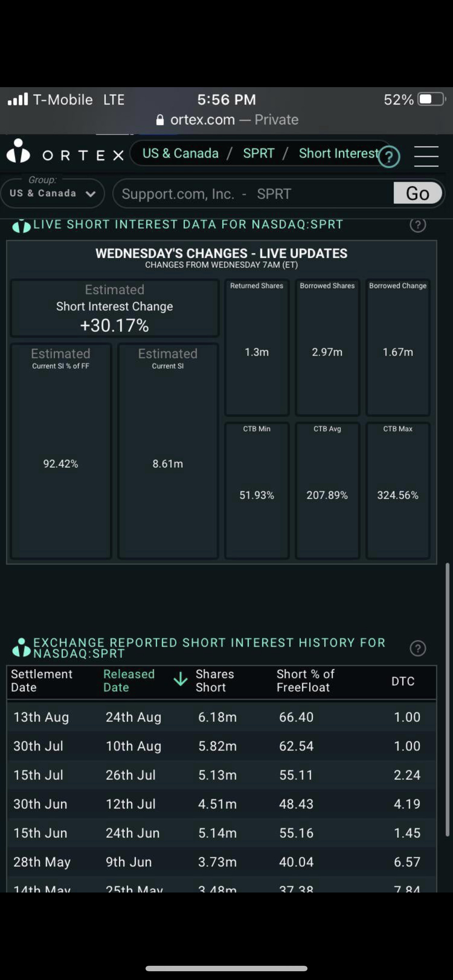Click the Released Date sort arrow

click(181, 679)
